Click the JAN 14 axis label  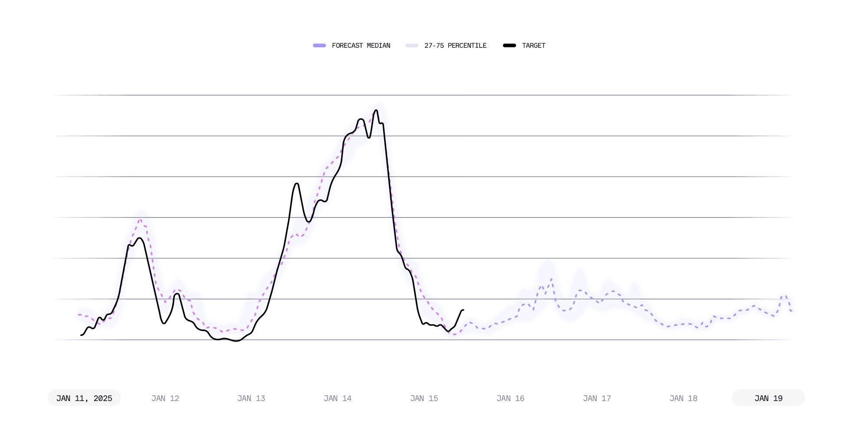coord(338,398)
